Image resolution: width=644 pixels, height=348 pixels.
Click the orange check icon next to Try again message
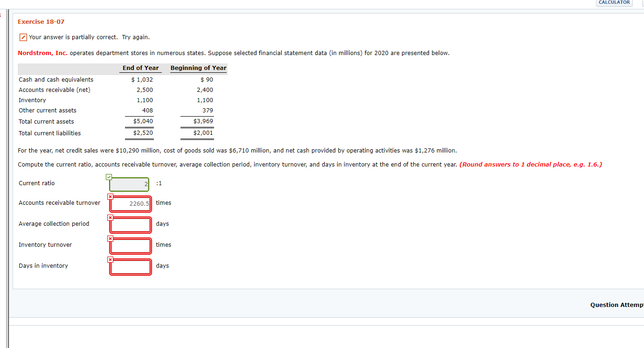(x=22, y=37)
